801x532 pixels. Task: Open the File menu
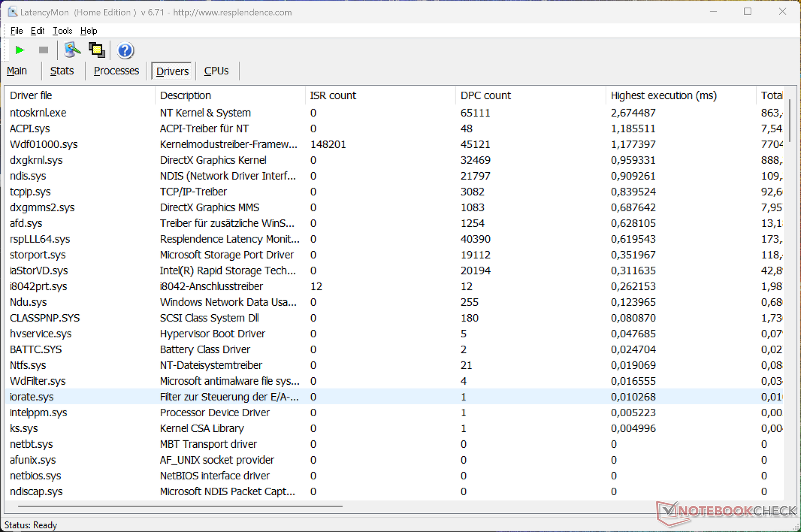(x=16, y=31)
